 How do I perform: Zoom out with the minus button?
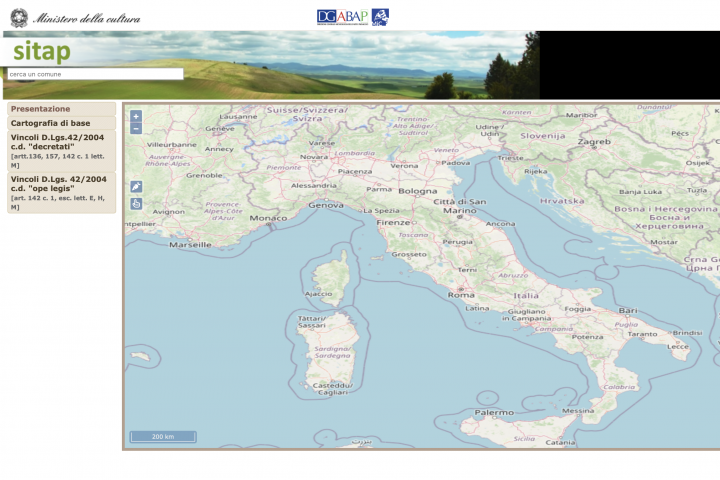click(136, 128)
